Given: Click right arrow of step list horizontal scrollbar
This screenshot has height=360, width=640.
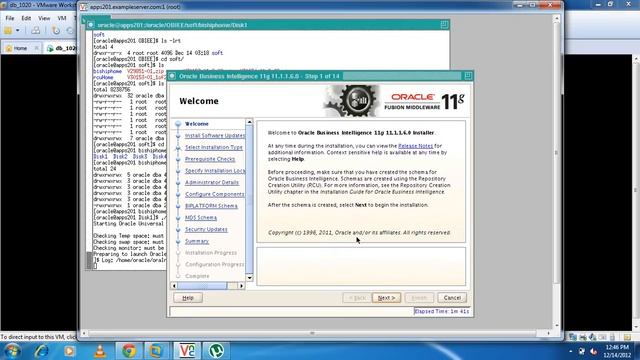Looking at the screenshot, I should (241, 286).
